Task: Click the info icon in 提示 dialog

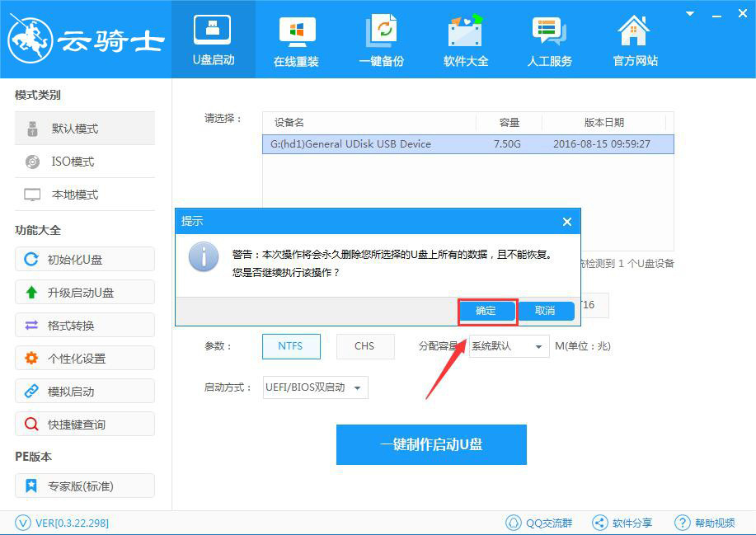Action: 204,257
